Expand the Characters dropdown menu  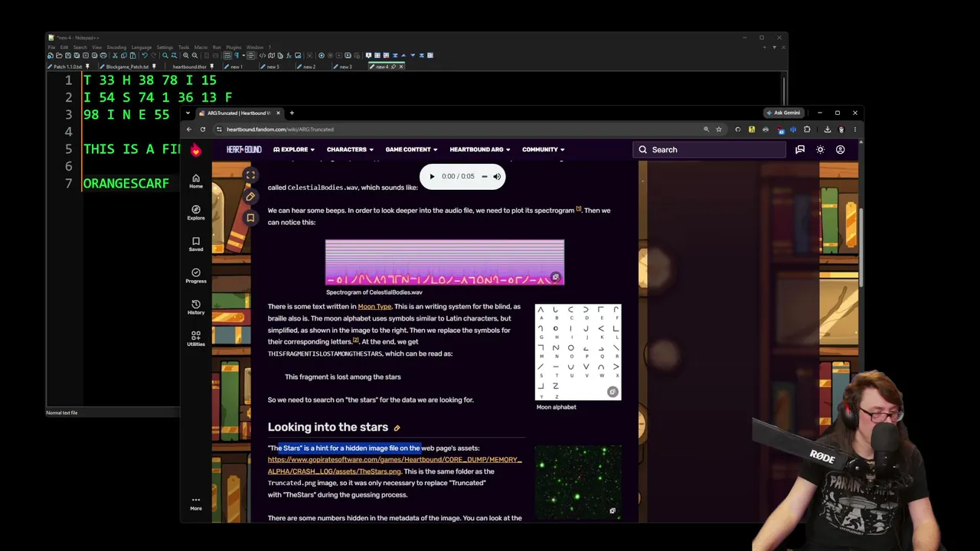coord(350,150)
